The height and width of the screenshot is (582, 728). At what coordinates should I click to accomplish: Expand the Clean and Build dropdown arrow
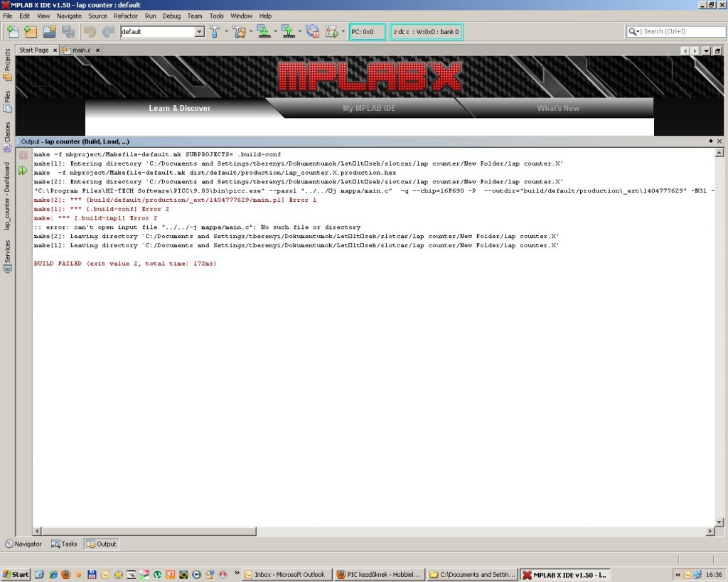[x=251, y=31]
